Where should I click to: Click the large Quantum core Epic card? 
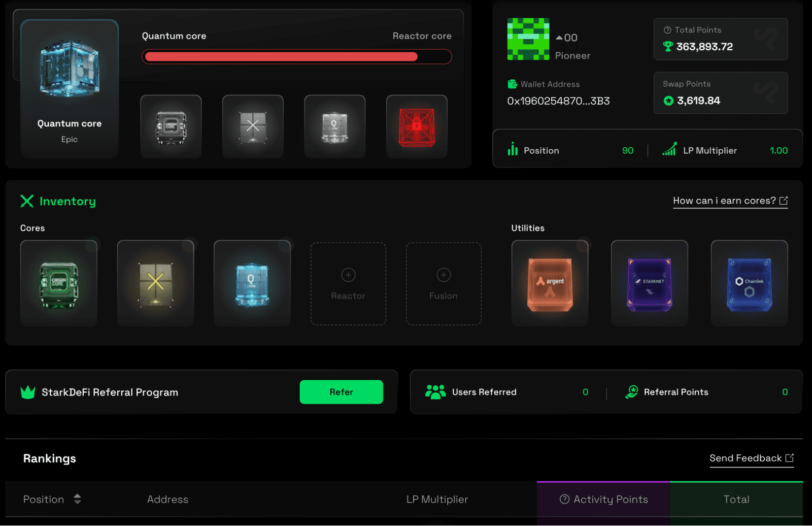coord(70,89)
